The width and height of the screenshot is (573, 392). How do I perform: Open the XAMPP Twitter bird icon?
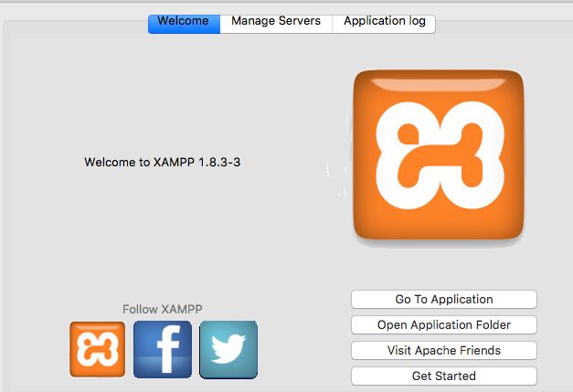pyautogui.click(x=228, y=349)
